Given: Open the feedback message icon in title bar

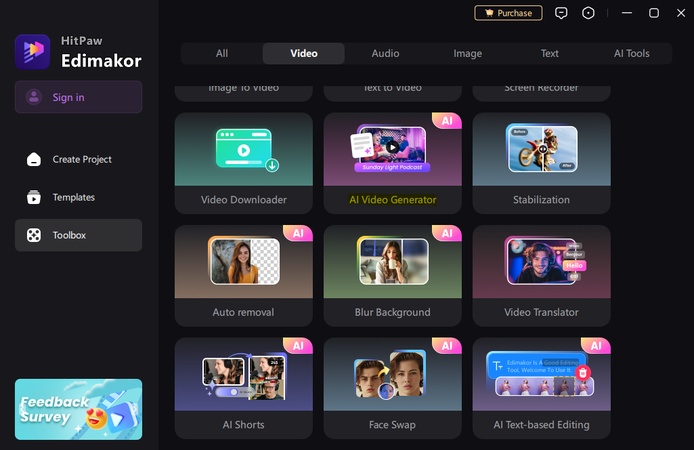Looking at the screenshot, I should pyautogui.click(x=562, y=13).
